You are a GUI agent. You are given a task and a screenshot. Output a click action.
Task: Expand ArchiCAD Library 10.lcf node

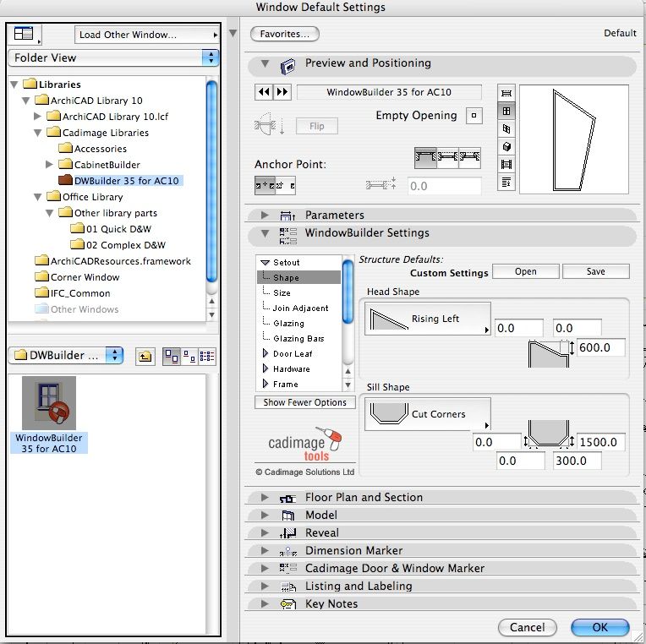click(x=37, y=117)
